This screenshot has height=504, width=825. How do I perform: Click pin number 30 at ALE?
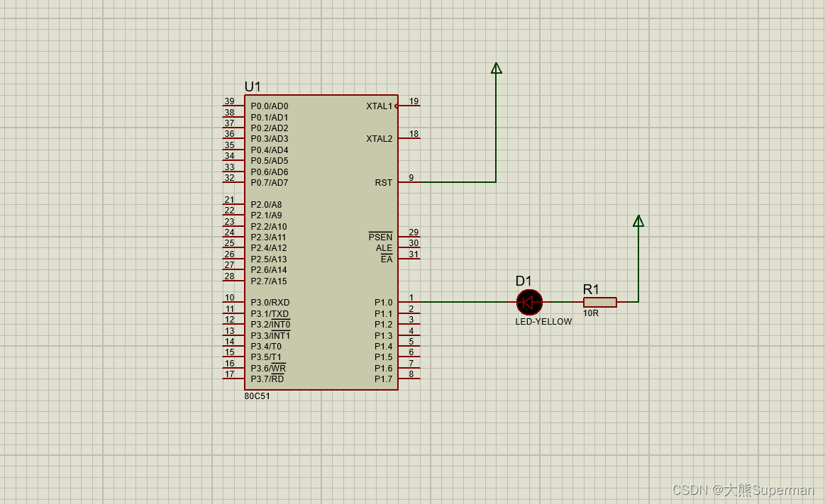[x=414, y=243]
